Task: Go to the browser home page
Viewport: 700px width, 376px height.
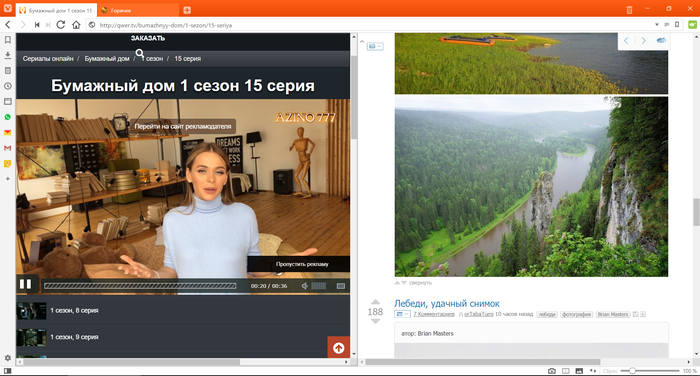Action: point(76,25)
